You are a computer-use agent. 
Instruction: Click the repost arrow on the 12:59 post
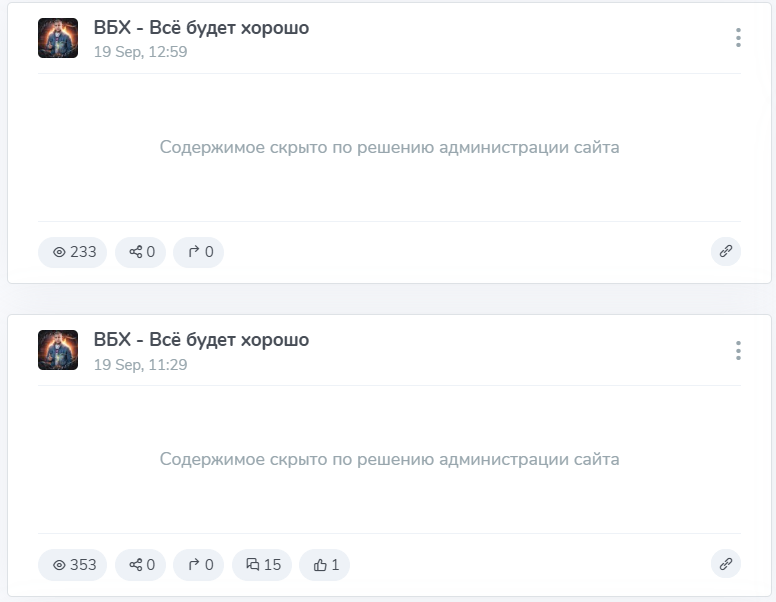click(x=198, y=252)
